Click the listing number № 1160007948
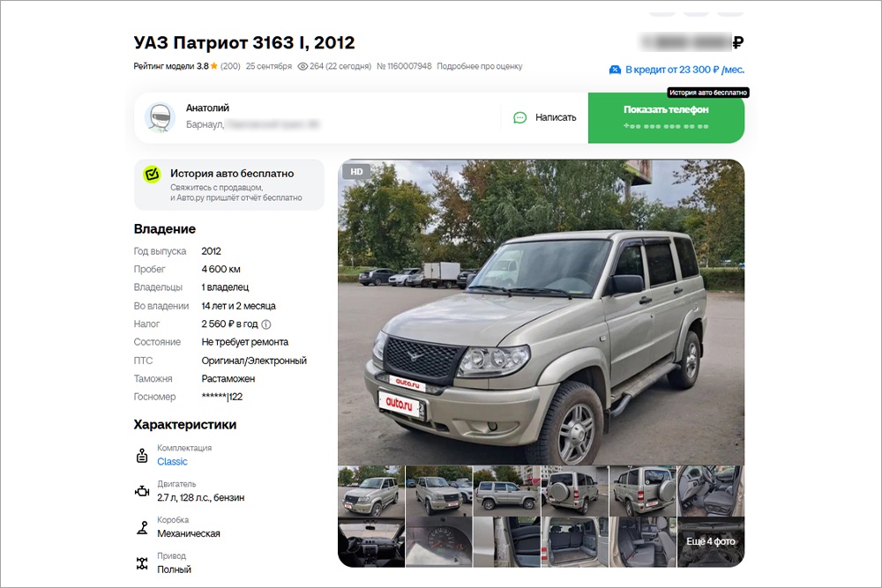This screenshot has height=588, width=882. [x=404, y=66]
